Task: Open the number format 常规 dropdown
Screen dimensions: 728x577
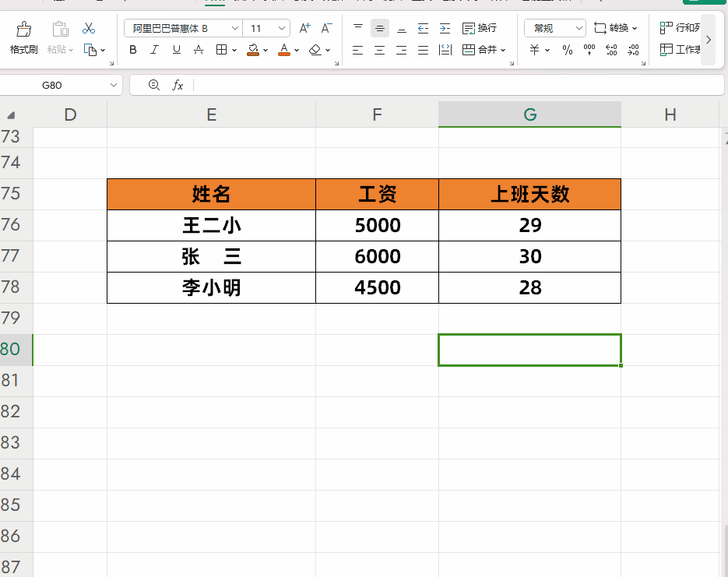Action: (x=555, y=28)
